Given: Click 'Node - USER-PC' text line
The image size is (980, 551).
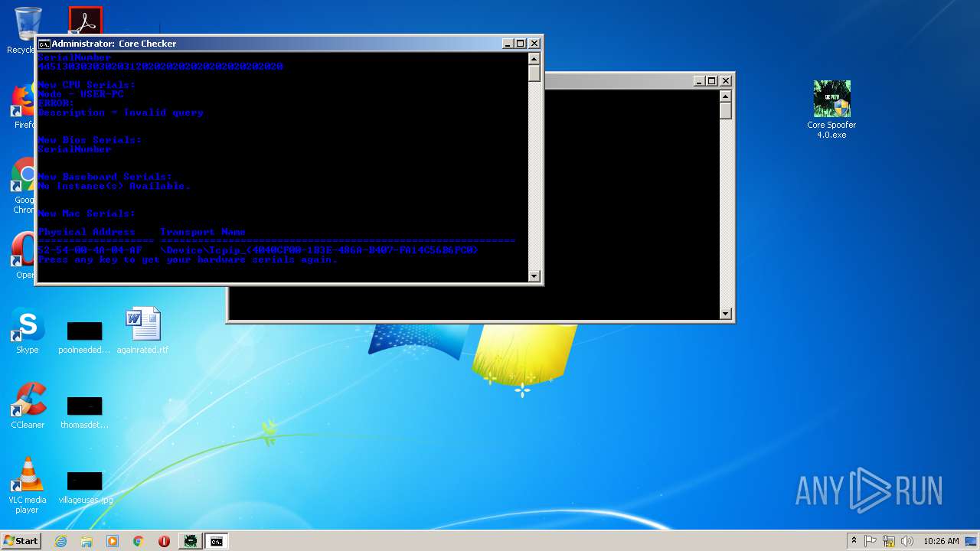Looking at the screenshot, I should (x=80, y=94).
